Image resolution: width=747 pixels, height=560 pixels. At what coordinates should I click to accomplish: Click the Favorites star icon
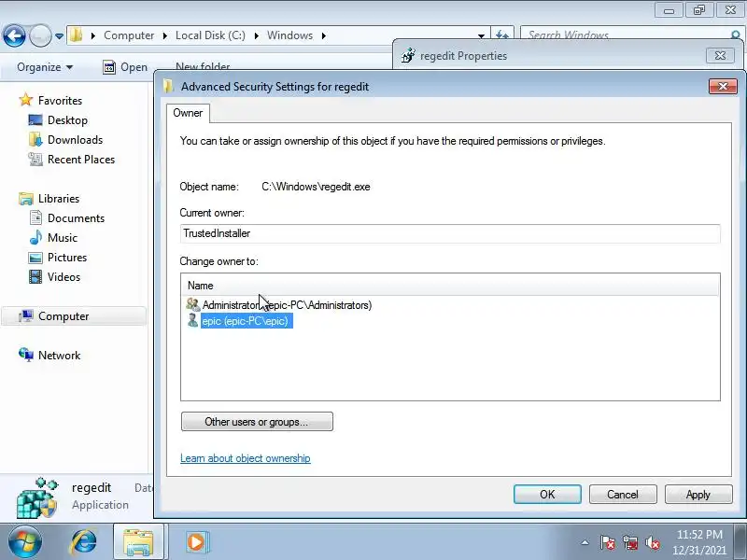[26, 100]
